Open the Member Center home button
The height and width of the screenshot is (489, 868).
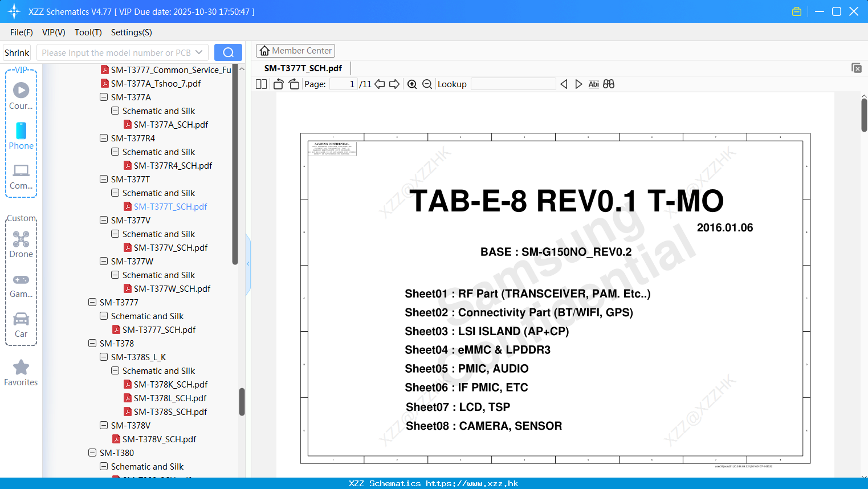(295, 51)
